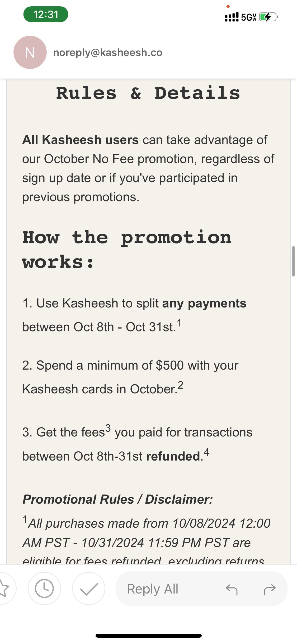Tap the sender avatar with letter N
This screenshot has height=644, width=297.
30,52
